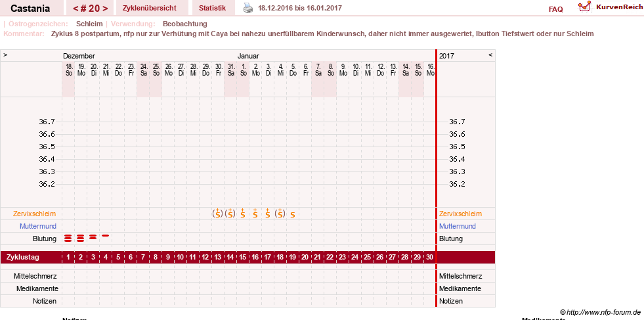
Task: Click the printer icon beside the date range
Action: click(248, 8)
